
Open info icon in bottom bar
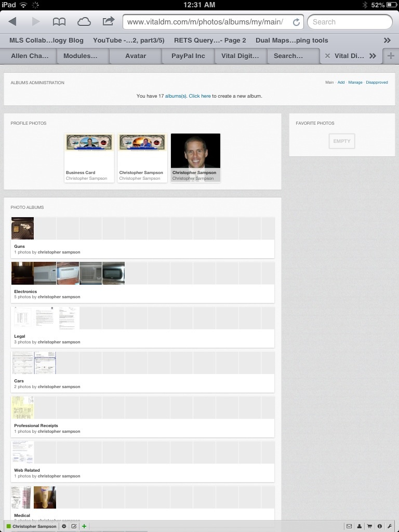pyautogui.click(x=380, y=526)
